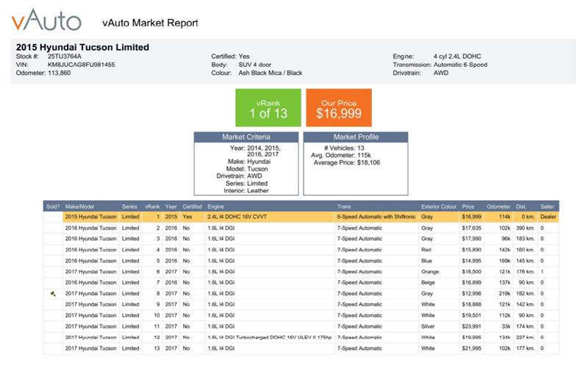The height and width of the screenshot is (376, 588).
Task: Click the Engine column header
Action: (215, 206)
